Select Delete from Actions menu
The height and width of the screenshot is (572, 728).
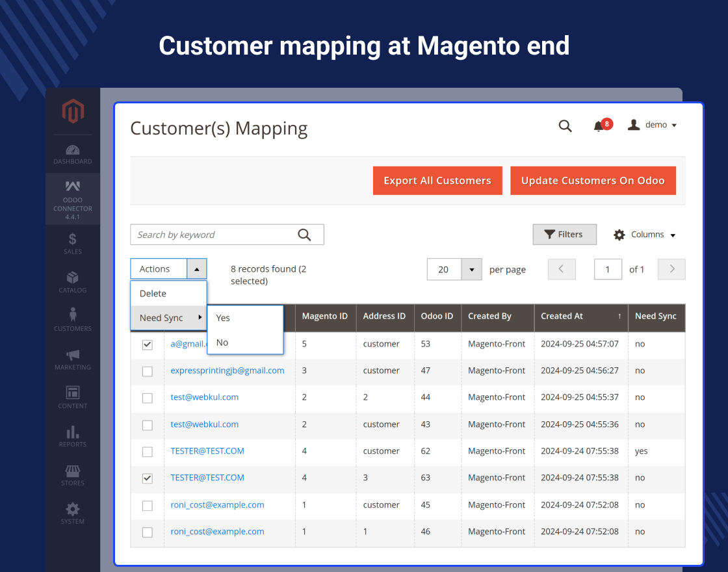click(x=168, y=293)
